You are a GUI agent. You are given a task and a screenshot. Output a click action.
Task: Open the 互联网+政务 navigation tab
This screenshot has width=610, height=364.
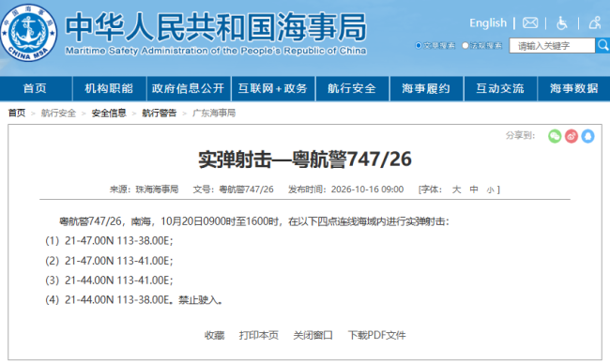tap(273, 89)
